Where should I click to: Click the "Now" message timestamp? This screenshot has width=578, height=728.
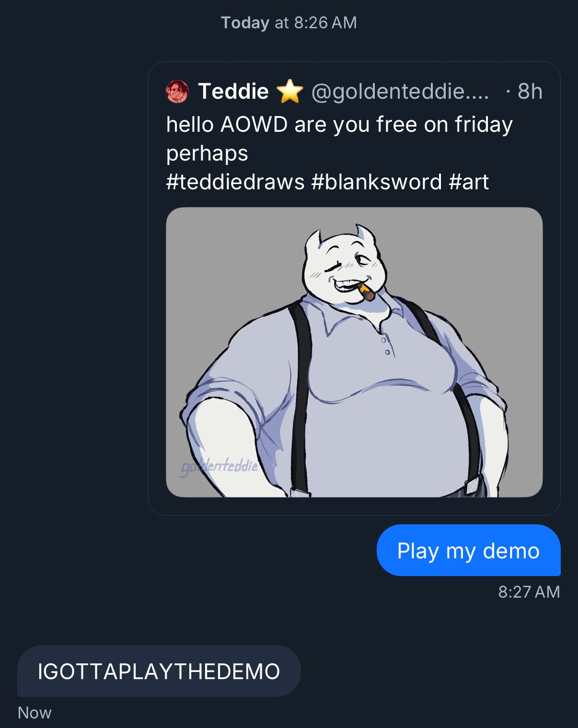pyautogui.click(x=35, y=713)
